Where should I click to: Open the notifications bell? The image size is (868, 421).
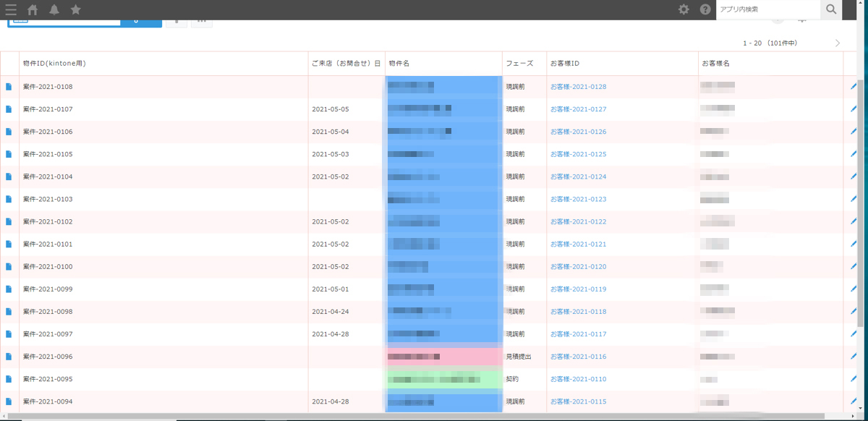[54, 9]
